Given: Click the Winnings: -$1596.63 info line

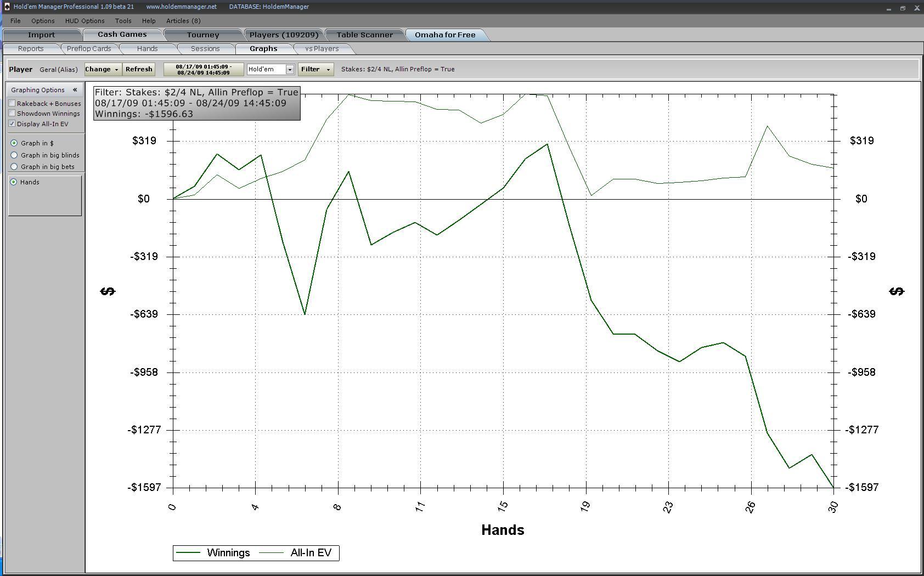Looking at the screenshot, I should [144, 114].
